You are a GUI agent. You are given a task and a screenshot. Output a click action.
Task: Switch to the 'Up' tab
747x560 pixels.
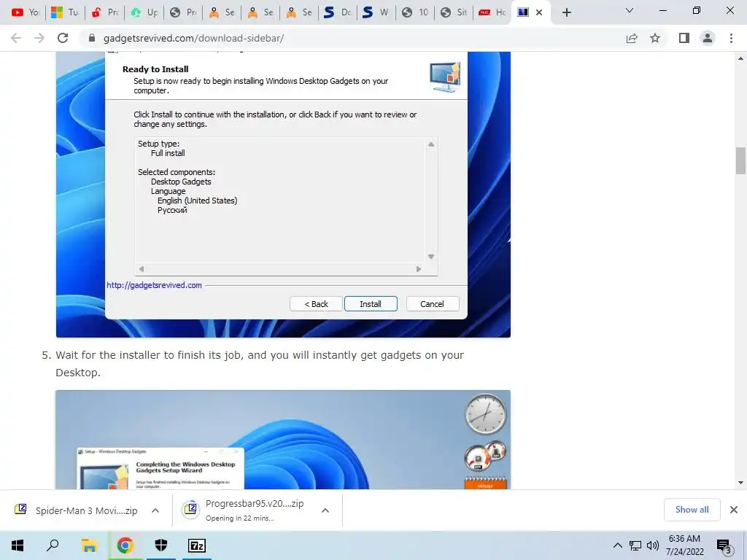click(x=144, y=12)
